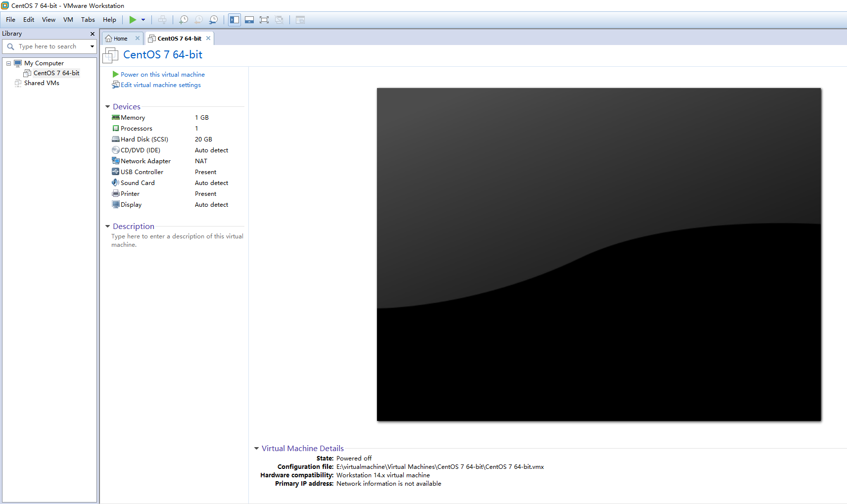Image resolution: width=847 pixels, height=504 pixels.
Task: Click Edit virtual machine settings link
Action: coord(161,85)
